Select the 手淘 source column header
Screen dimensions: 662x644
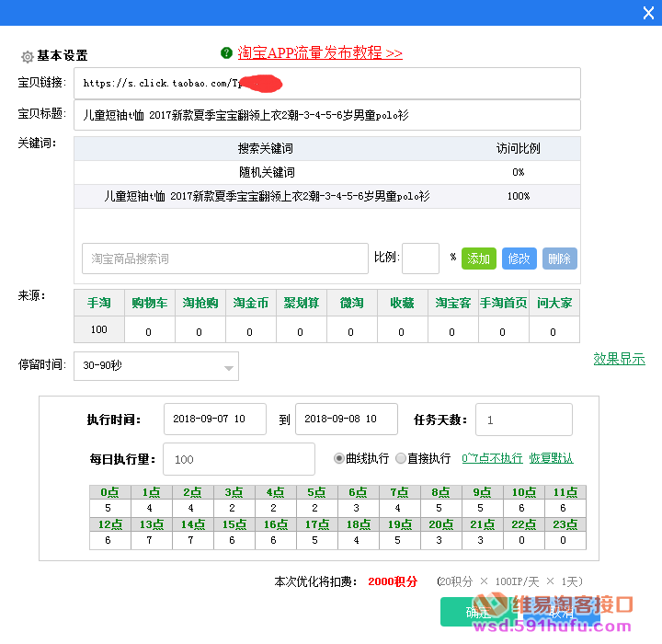tap(99, 303)
